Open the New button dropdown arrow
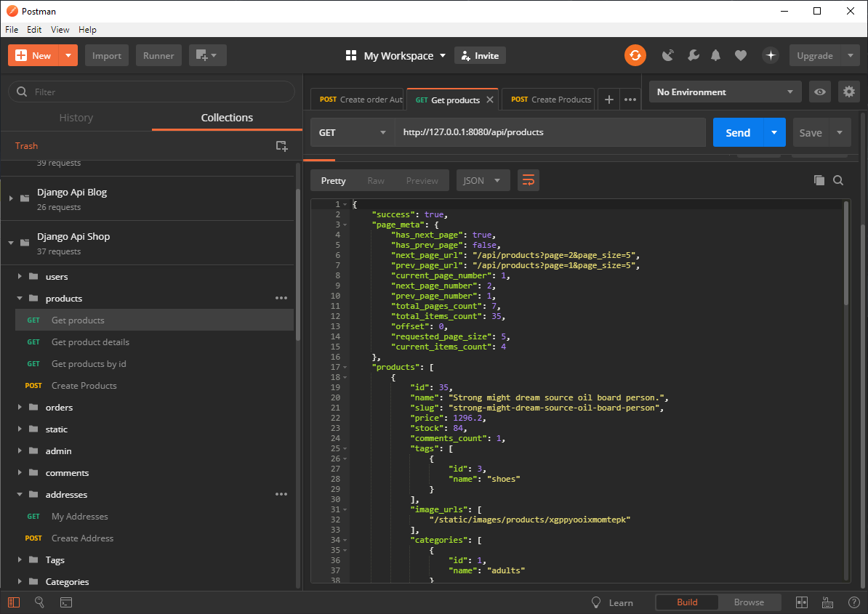Viewport: 868px width, 614px height. point(68,55)
